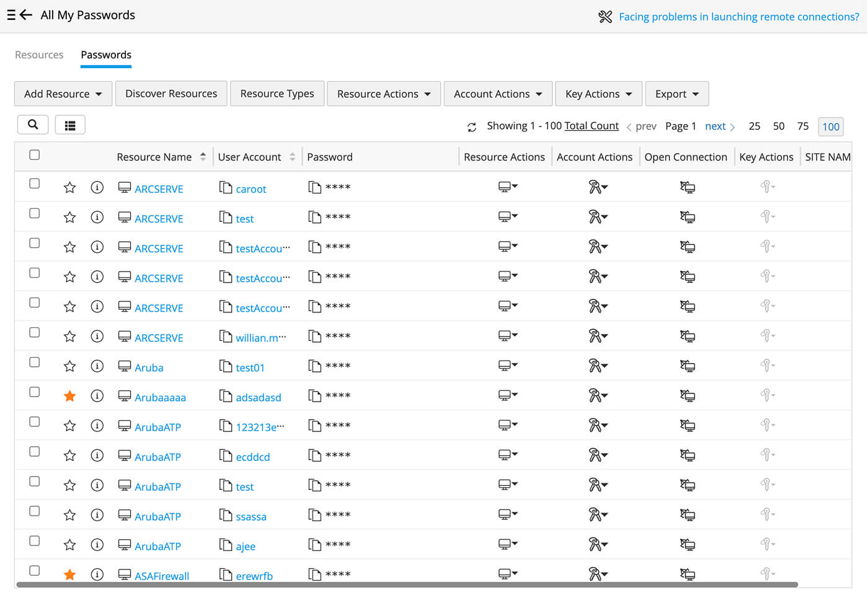The width and height of the screenshot is (868, 616).
Task: Open account actions menu for adsadasd row
Action: tap(598, 395)
